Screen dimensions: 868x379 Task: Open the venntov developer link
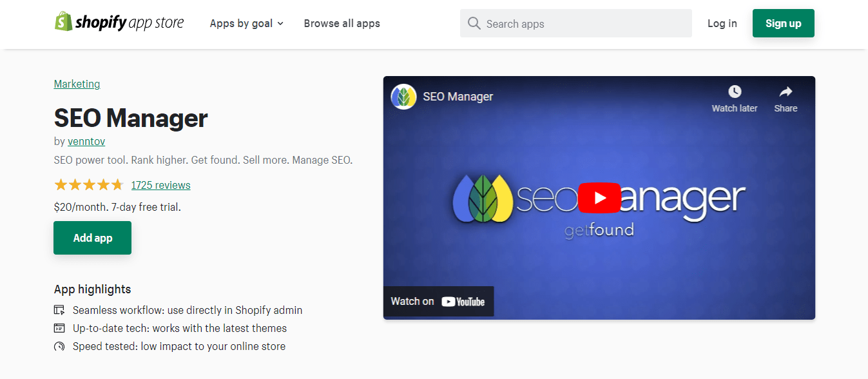pyautogui.click(x=86, y=141)
